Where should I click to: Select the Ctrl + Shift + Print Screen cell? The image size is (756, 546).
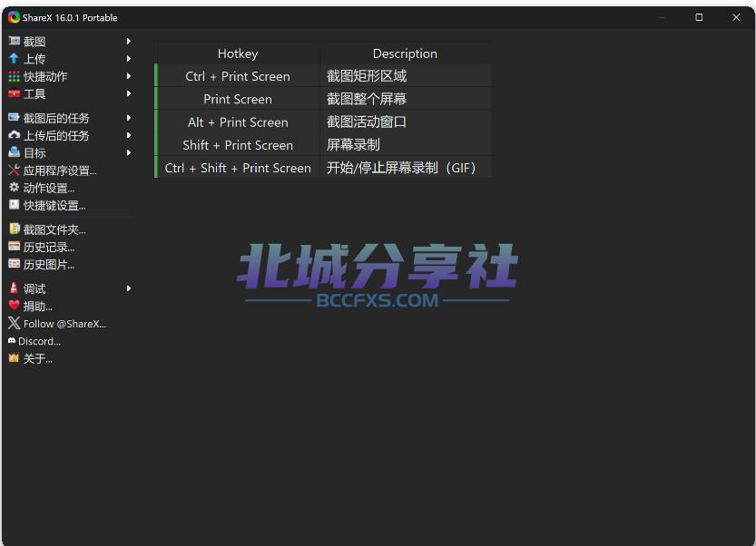click(x=237, y=168)
